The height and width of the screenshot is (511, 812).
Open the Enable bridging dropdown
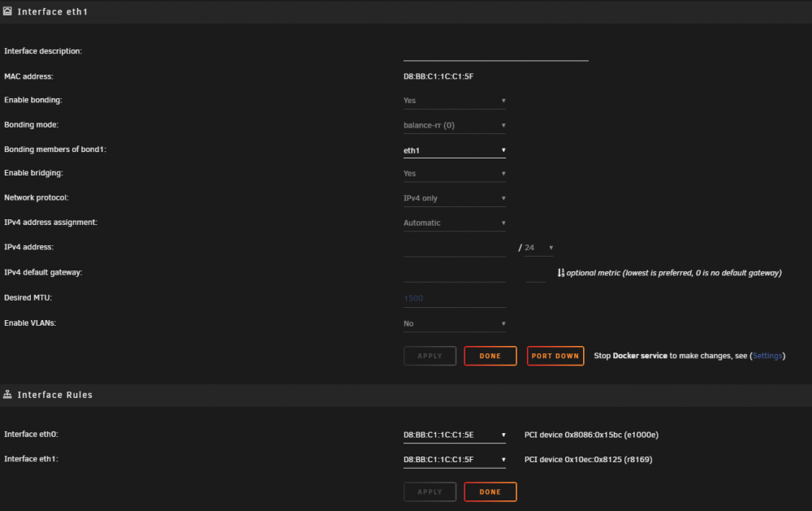point(454,174)
